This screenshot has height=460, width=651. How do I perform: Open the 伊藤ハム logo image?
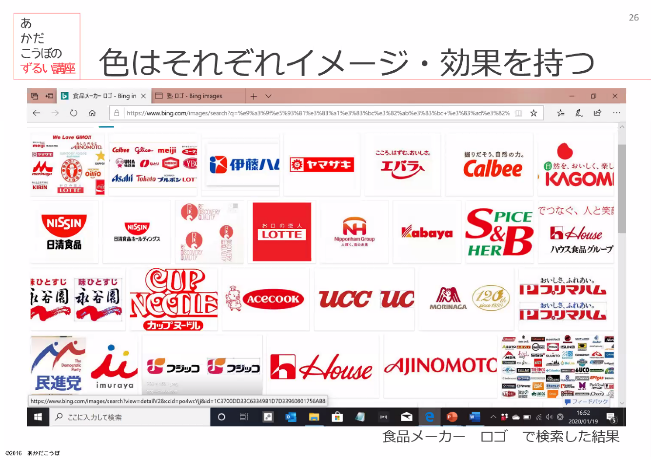(x=241, y=165)
